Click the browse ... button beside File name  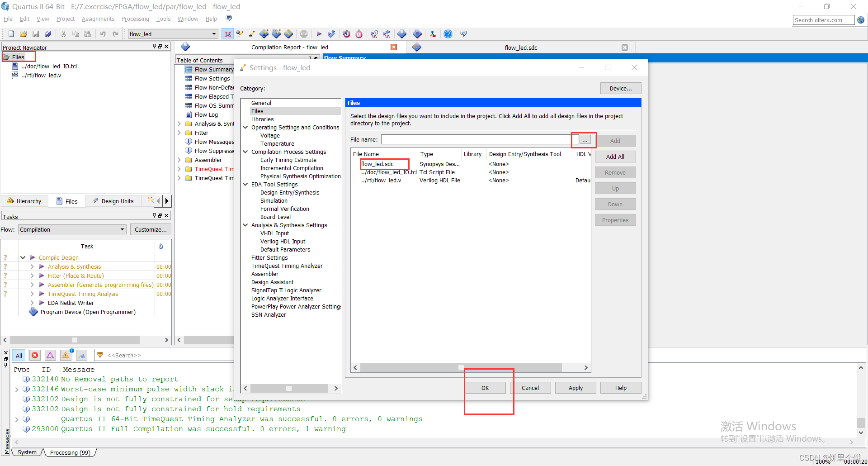point(585,140)
